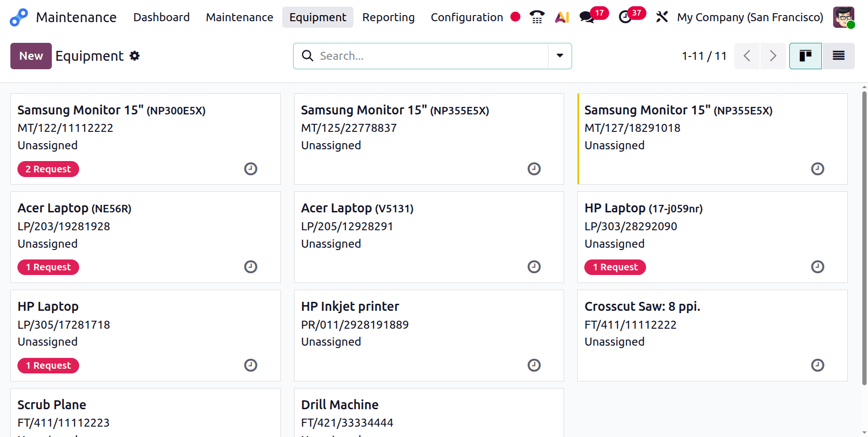The image size is (868, 437).
Task: Open Equipment gear actions menu
Action: (135, 56)
